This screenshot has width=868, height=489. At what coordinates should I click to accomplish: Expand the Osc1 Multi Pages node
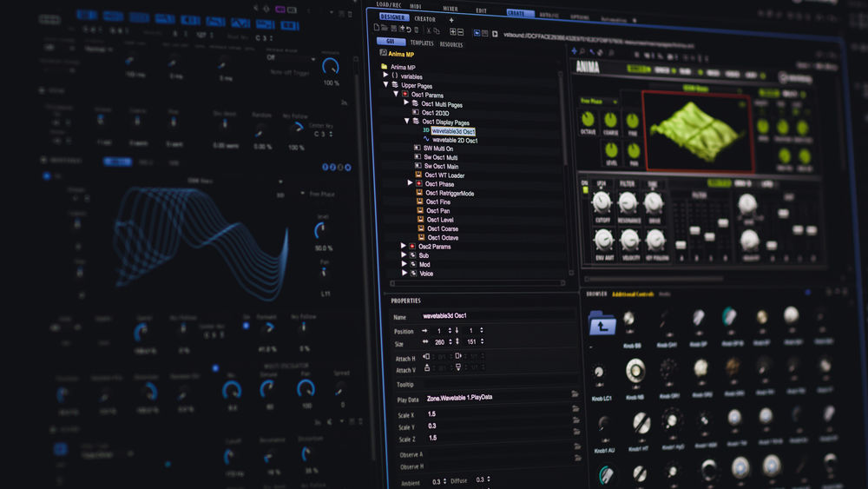pos(405,102)
